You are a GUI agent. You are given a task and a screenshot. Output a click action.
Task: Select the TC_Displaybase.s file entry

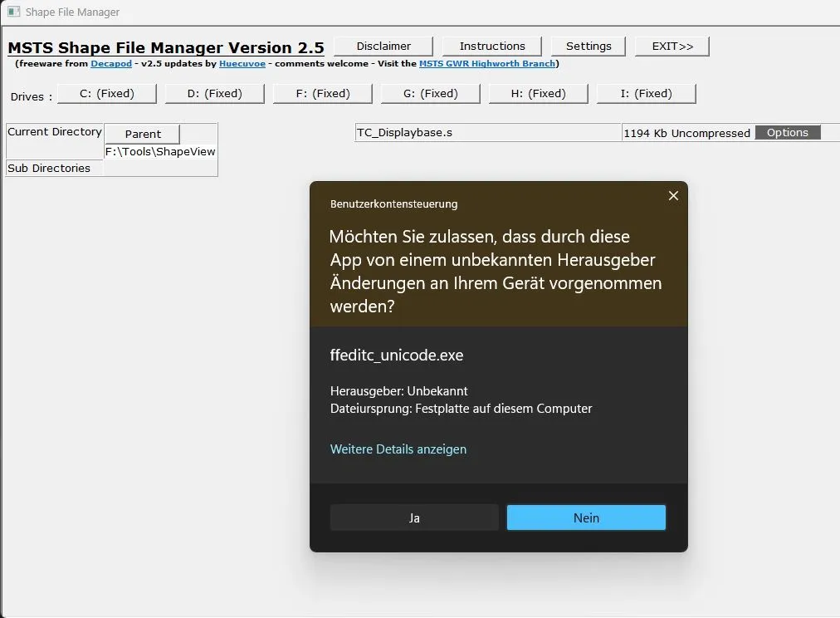pyautogui.click(x=487, y=132)
